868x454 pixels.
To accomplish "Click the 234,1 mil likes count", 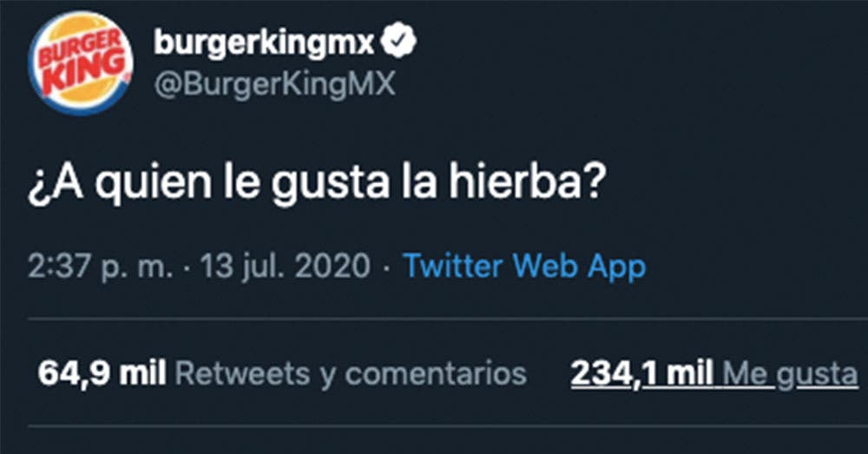I will point(641,373).
